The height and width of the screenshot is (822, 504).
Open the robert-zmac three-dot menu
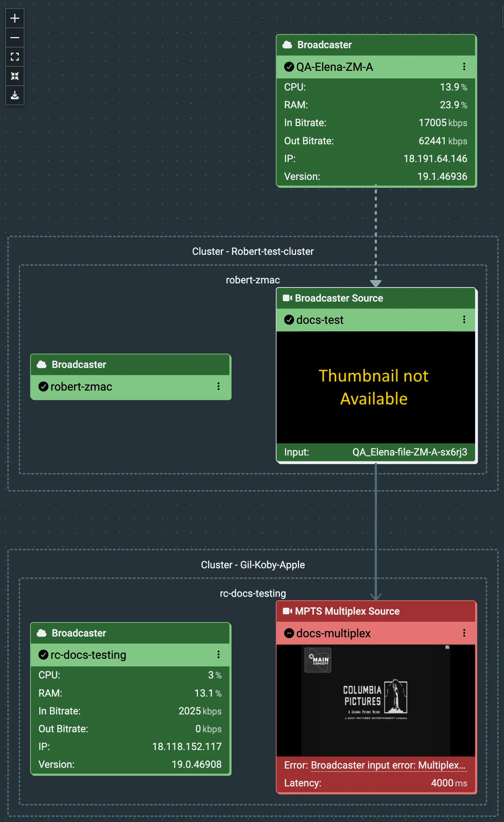coord(219,387)
